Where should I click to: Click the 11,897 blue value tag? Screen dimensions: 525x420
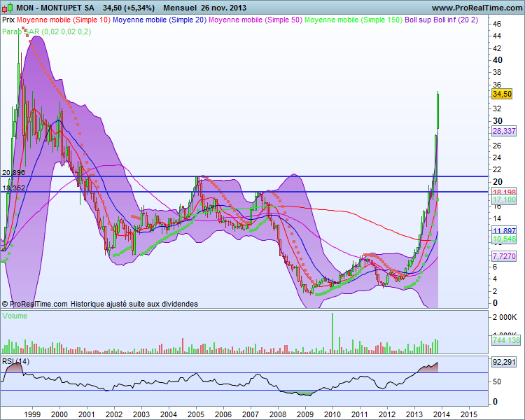click(x=504, y=230)
